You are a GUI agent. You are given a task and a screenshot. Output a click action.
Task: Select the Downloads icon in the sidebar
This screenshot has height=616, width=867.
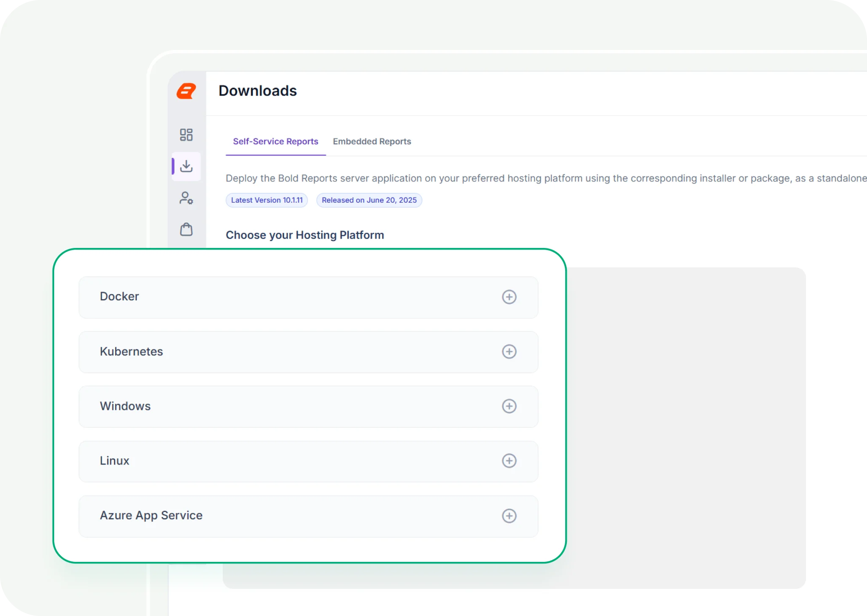coord(186,166)
